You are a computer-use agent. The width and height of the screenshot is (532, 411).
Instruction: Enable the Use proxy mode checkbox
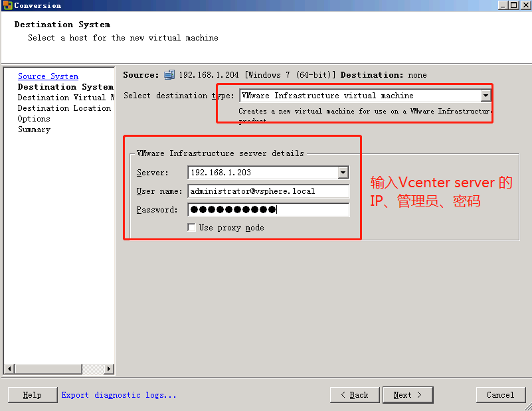pos(191,227)
